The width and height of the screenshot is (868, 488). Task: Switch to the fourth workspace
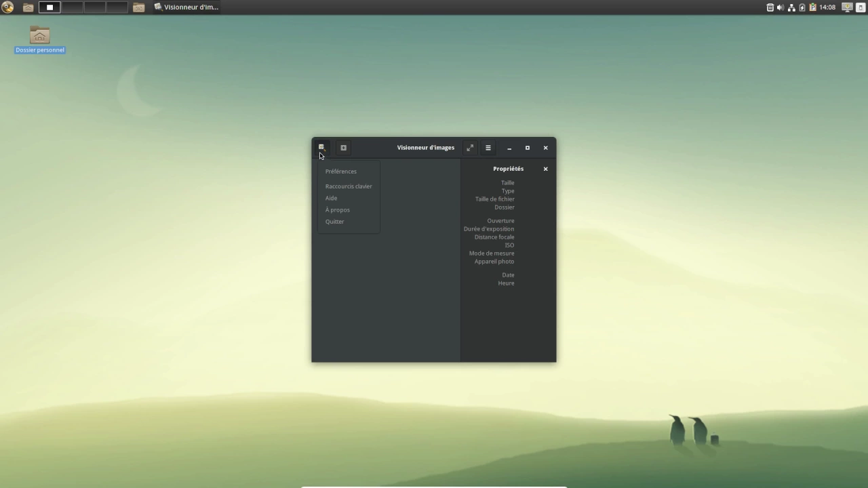click(x=117, y=7)
